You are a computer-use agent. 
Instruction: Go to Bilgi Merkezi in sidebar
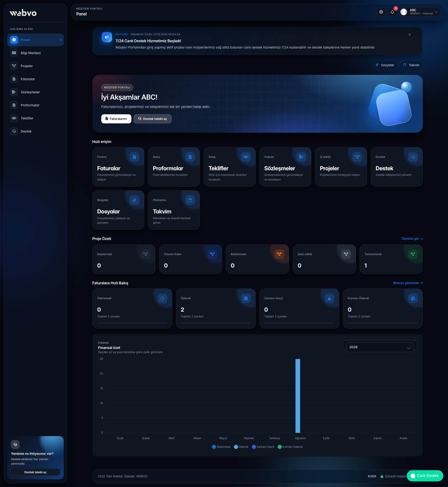[35, 53]
